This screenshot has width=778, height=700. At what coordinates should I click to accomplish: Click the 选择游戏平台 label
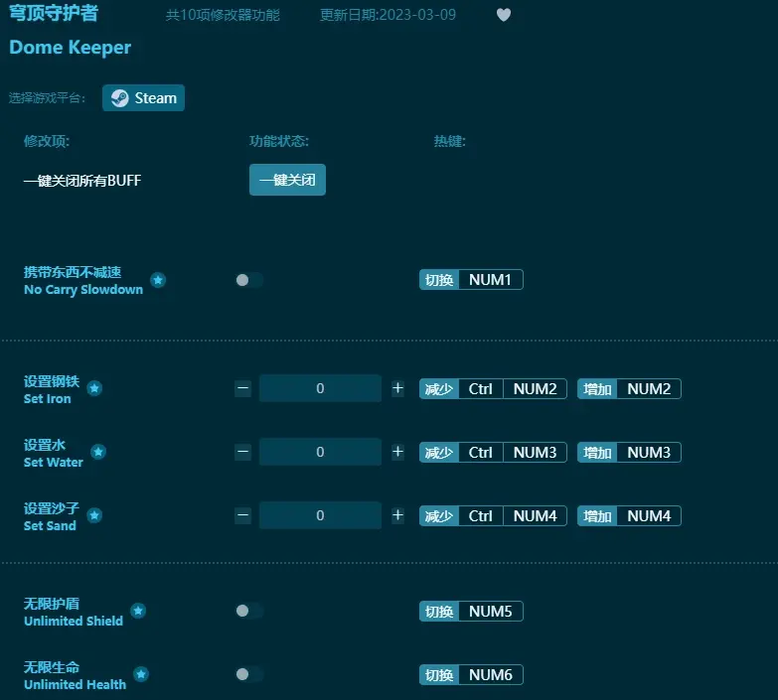coord(47,98)
